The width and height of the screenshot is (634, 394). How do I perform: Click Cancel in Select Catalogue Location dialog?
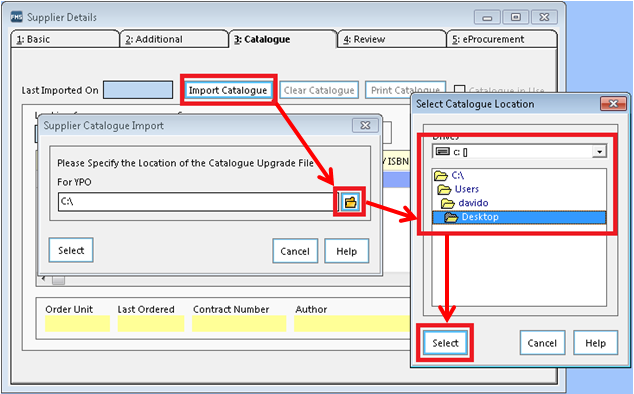click(542, 343)
